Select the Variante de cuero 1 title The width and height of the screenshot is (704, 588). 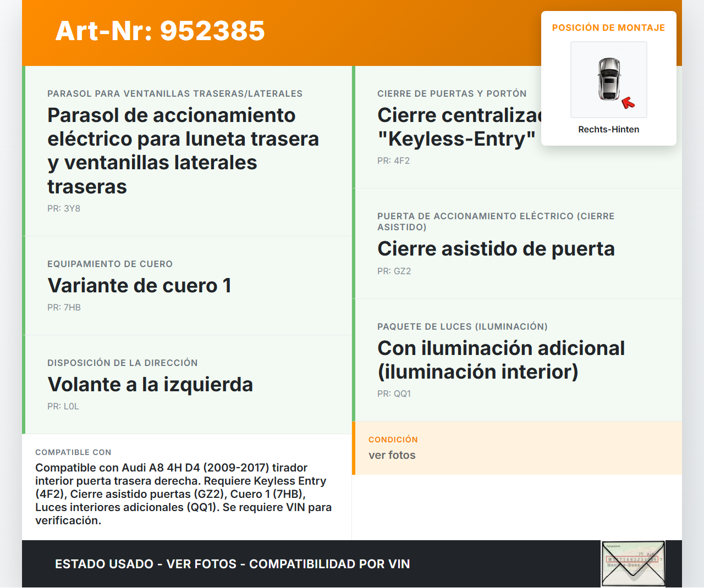point(139,285)
